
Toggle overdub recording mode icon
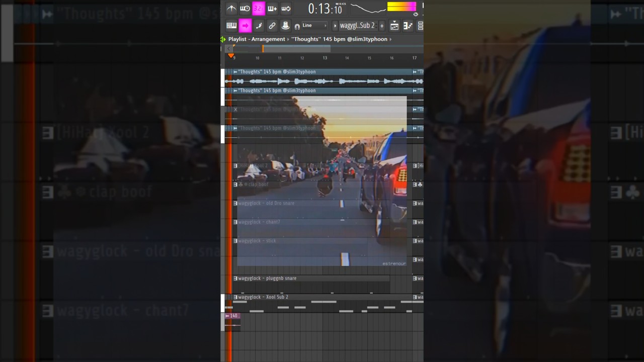click(272, 9)
